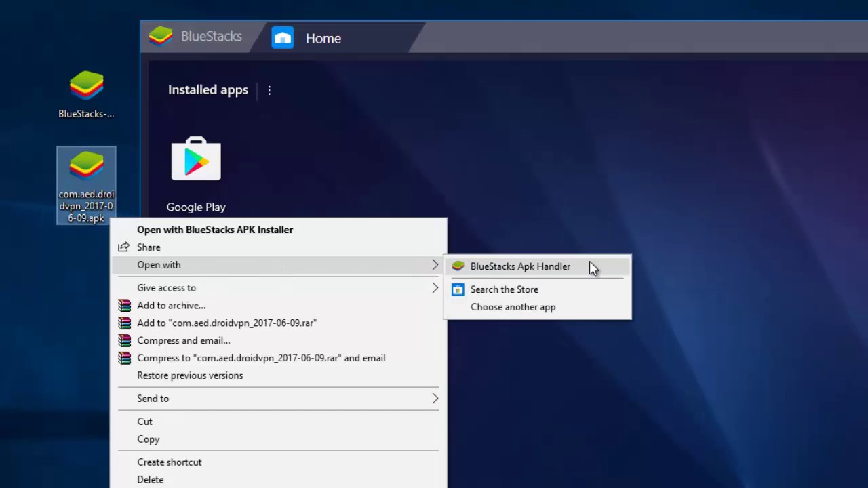Click the Google Play label text
Screen dimensions: 868x488
[196, 207]
